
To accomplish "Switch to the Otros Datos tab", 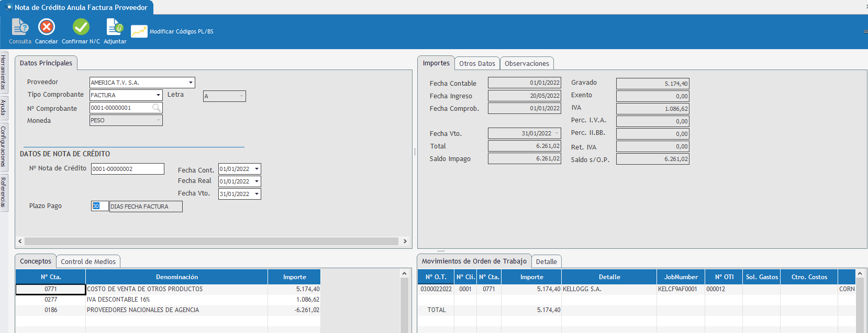I will point(477,63).
